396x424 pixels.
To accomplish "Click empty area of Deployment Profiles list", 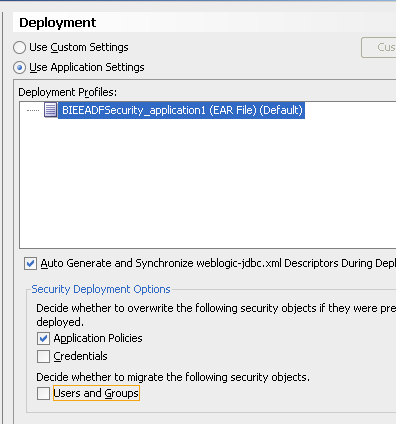I will tap(207, 183).
